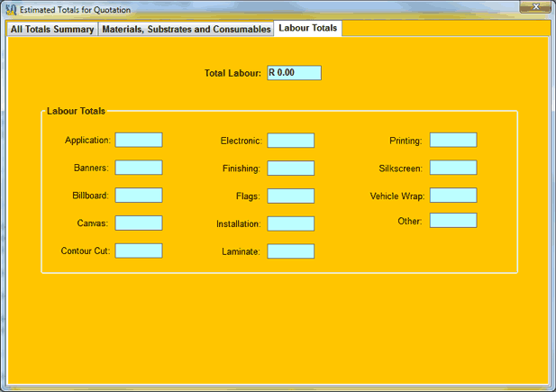
Task: Select the Laminate labour field
Action: [291, 251]
